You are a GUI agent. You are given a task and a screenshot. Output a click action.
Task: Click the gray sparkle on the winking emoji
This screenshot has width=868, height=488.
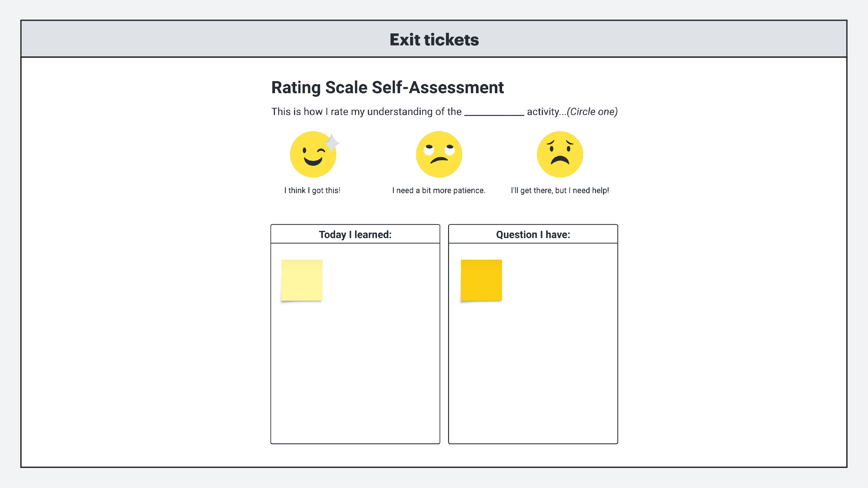pyautogui.click(x=332, y=142)
